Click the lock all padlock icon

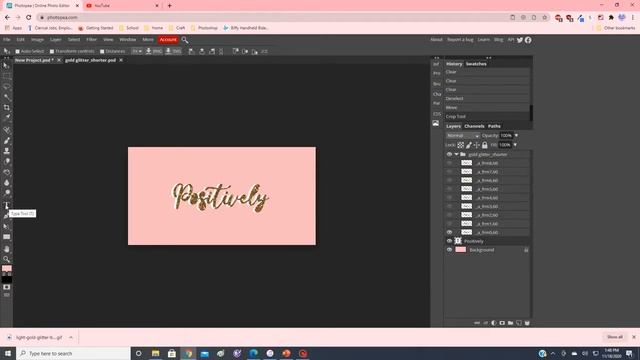pos(484,145)
